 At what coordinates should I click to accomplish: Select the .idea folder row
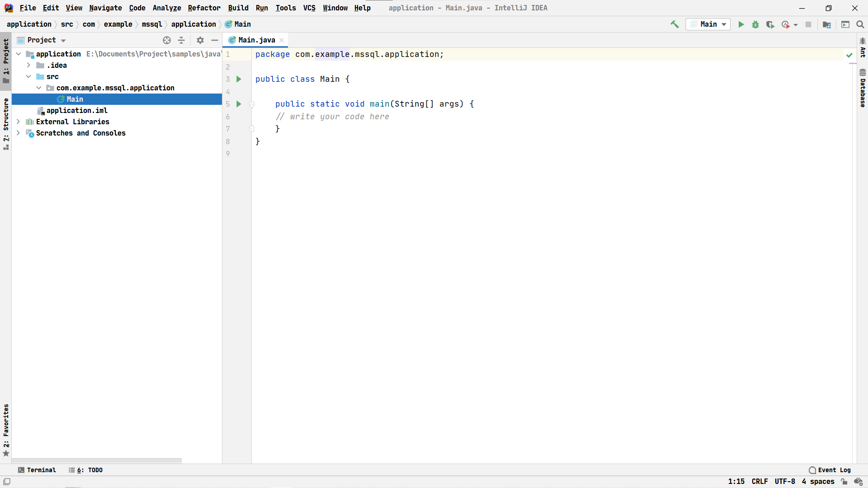point(117,66)
